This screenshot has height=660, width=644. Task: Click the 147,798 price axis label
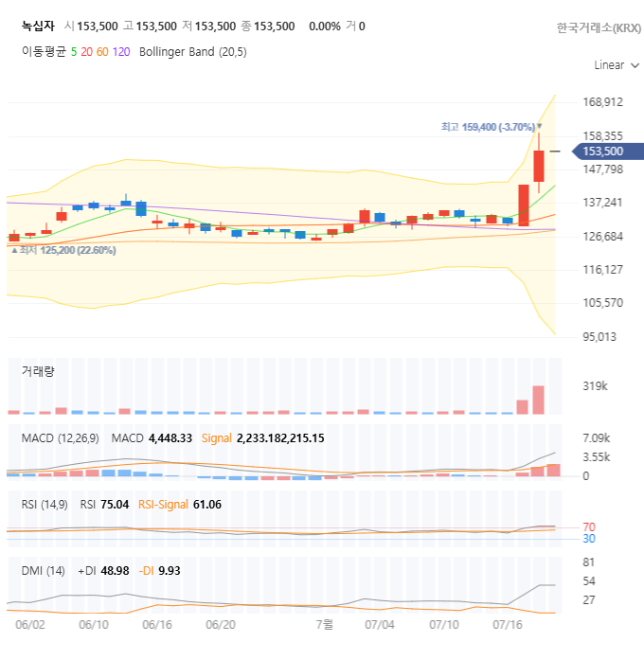(602, 169)
